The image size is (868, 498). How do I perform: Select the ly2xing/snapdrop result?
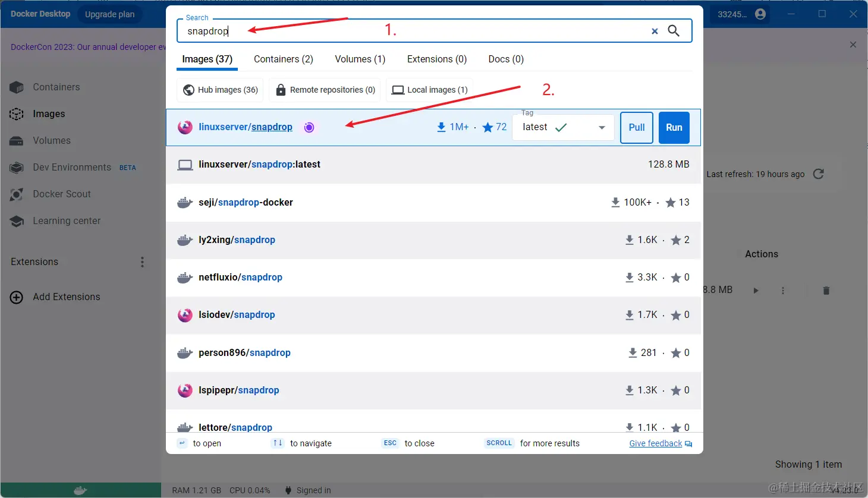[433, 240]
